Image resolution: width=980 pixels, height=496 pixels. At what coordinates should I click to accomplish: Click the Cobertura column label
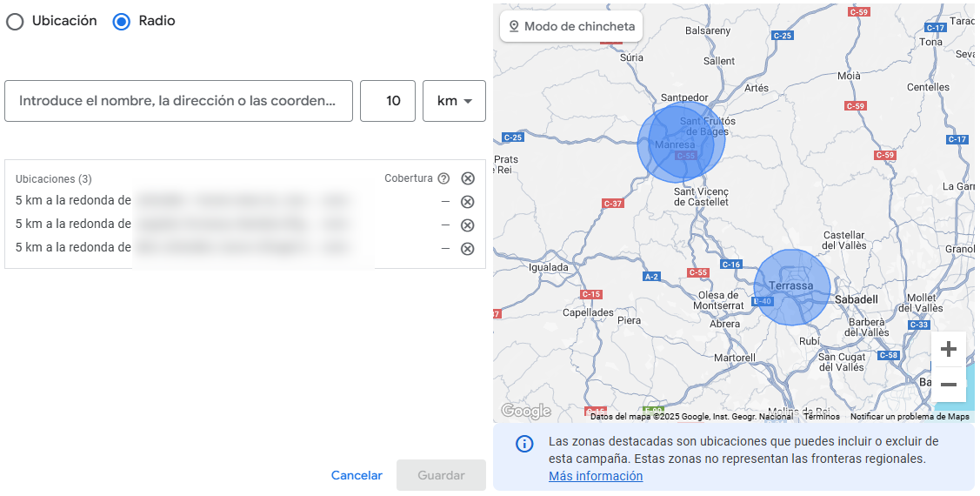tap(409, 178)
